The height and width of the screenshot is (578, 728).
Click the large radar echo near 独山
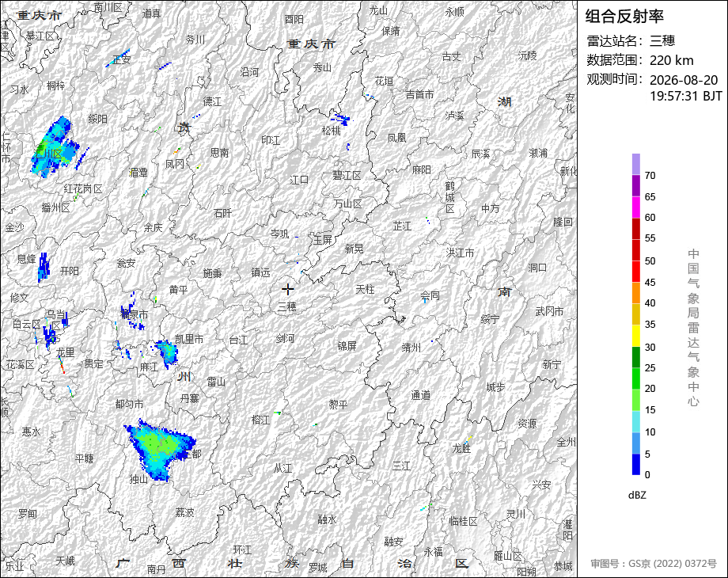(x=159, y=449)
